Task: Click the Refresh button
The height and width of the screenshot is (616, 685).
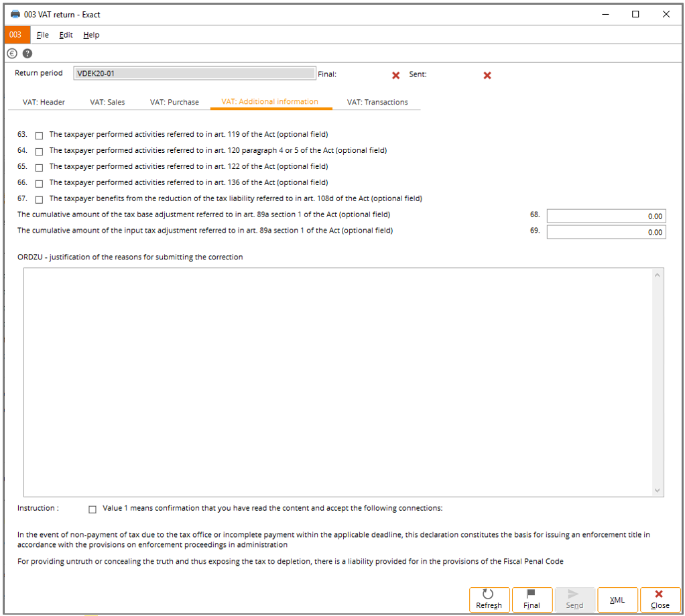Action: pyautogui.click(x=489, y=599)
